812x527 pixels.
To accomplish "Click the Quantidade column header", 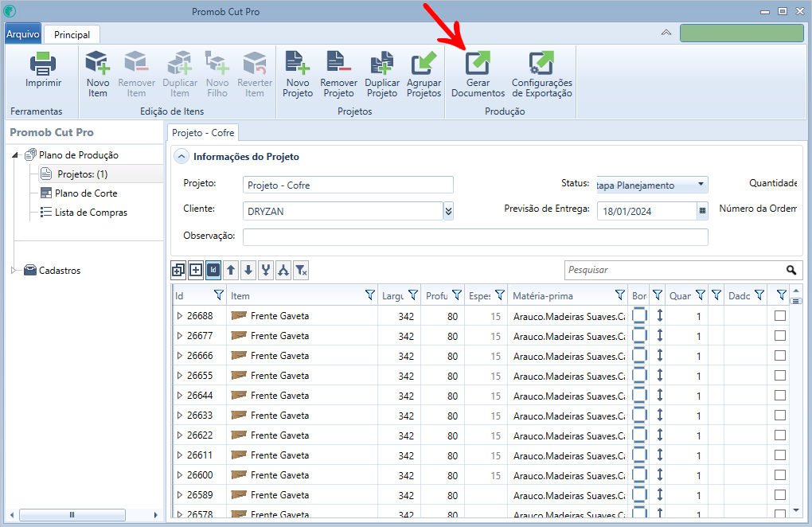I will coord(680,295).
